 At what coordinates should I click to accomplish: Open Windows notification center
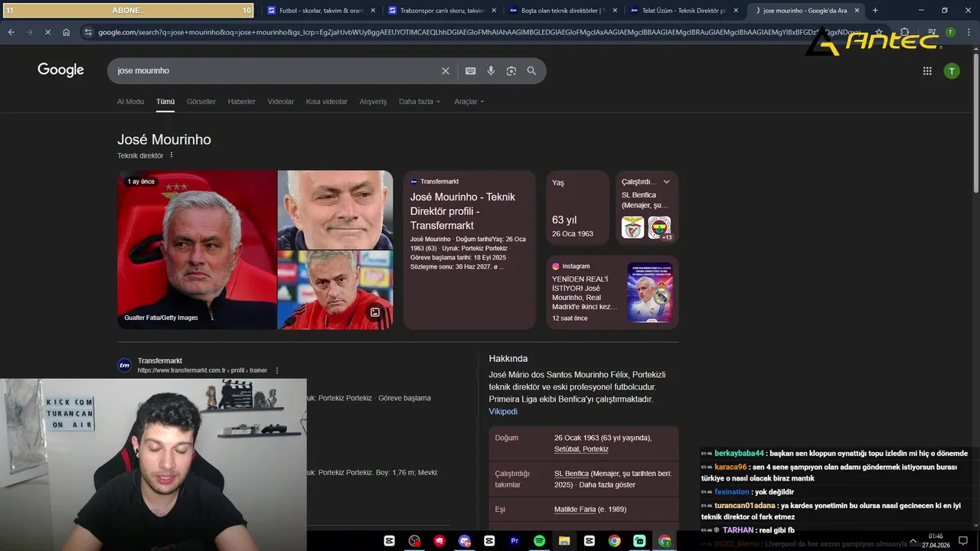pos(963,540)
